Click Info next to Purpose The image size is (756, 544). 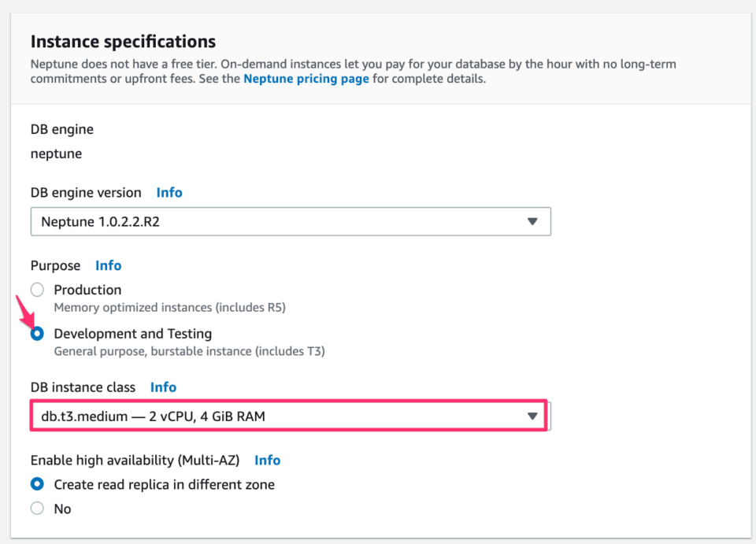coord(109,265)
